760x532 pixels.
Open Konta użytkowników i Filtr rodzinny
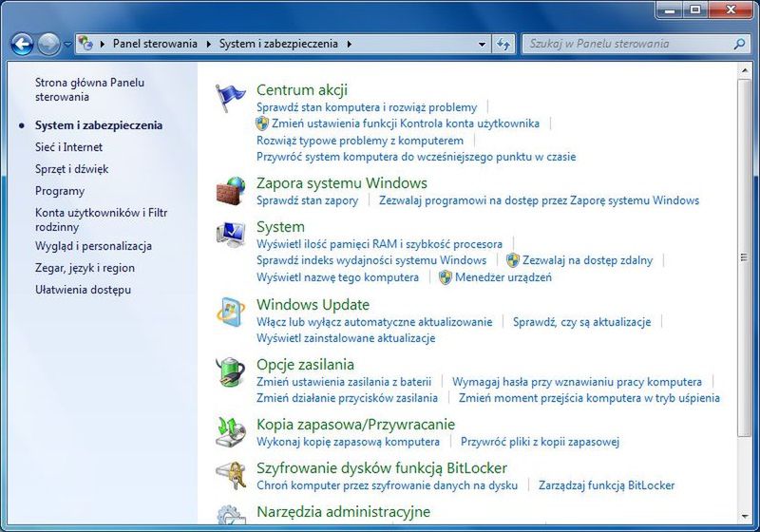pos(101,219)
